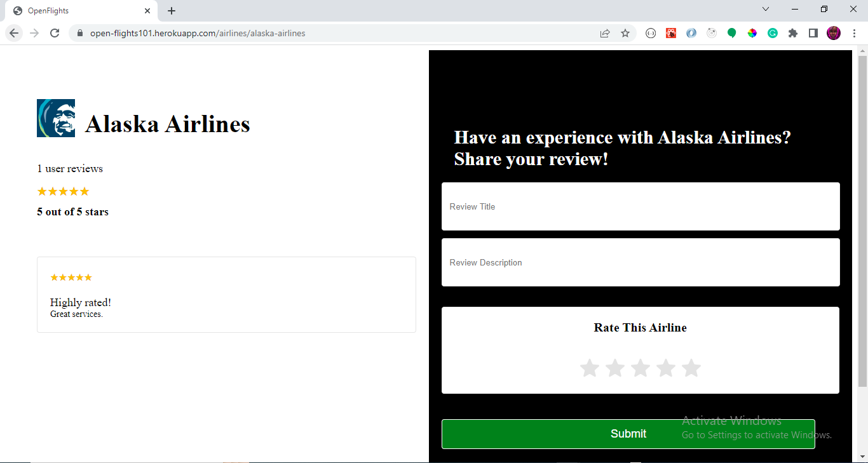Share this page using the share icon
The height and width of the screenshot is (463, 868).
coord(605,33)
